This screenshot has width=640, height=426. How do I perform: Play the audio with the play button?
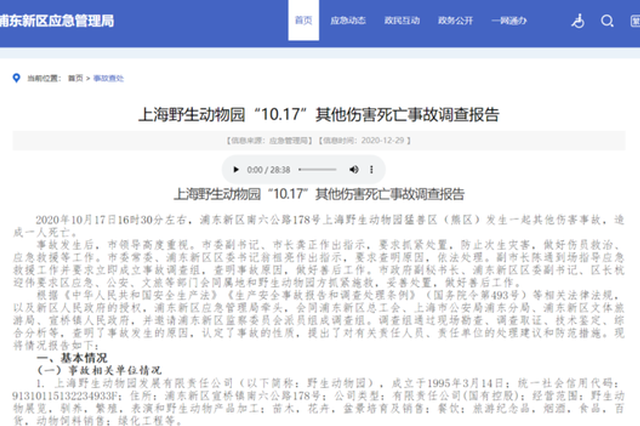tap(236, 169)
